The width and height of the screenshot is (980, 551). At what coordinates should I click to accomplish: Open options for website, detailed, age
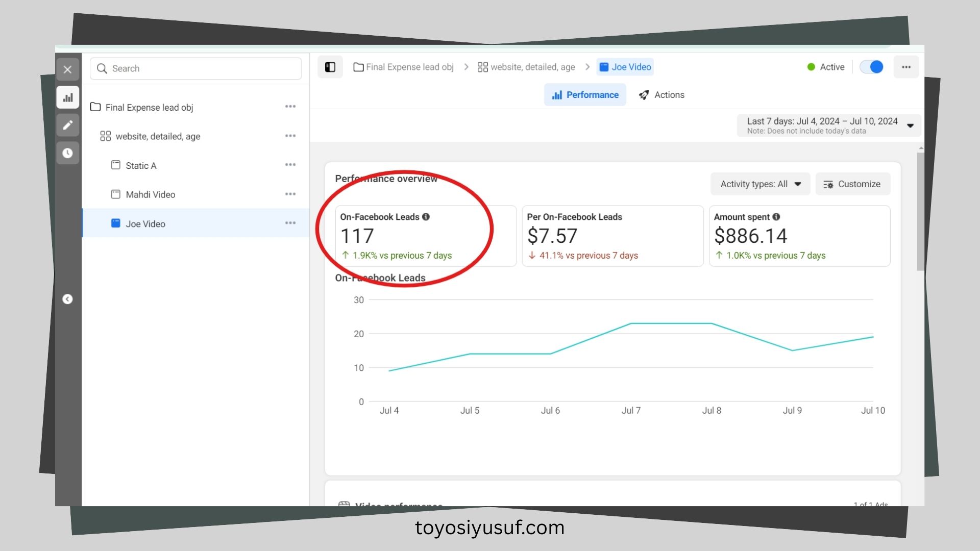point(290,136)
